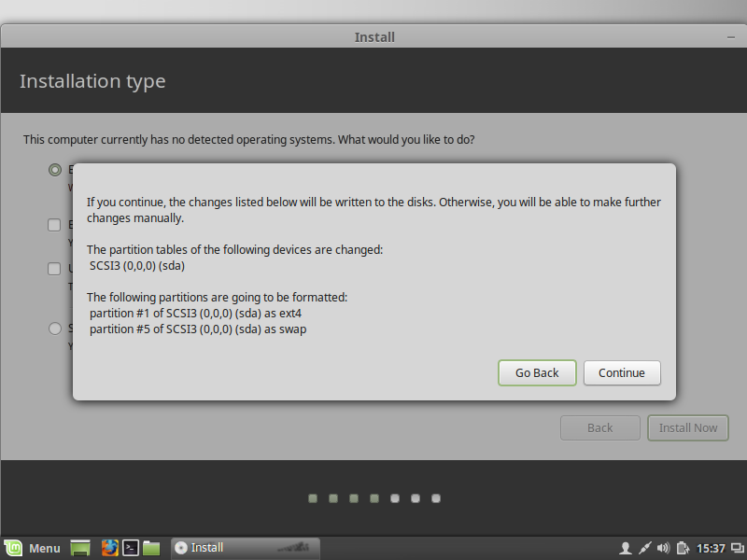Screen dimensions: 747x560
Task: Minimize the Install window
Action: tap(731, 37)
